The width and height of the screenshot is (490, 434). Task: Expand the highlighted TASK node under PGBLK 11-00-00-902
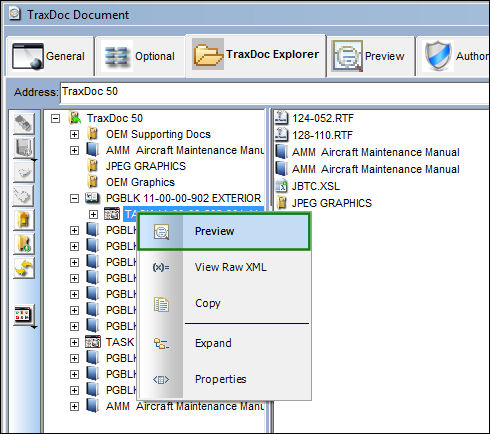coord(93,214)
